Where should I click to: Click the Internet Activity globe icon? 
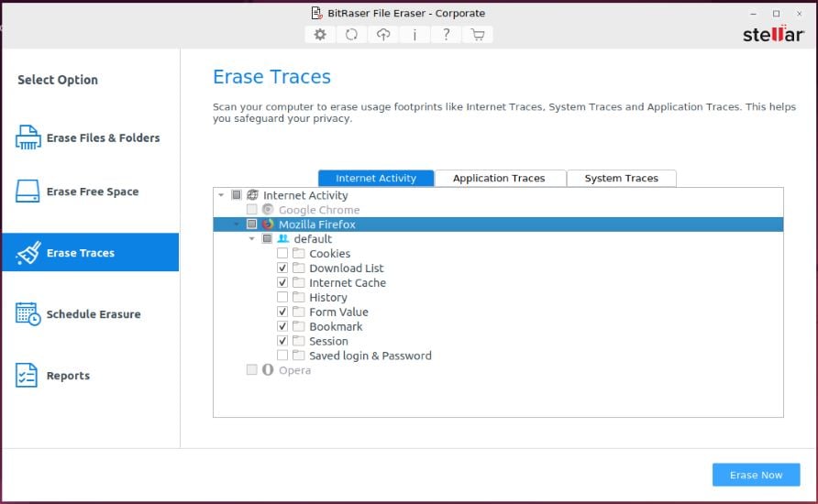tap(252, 195)
